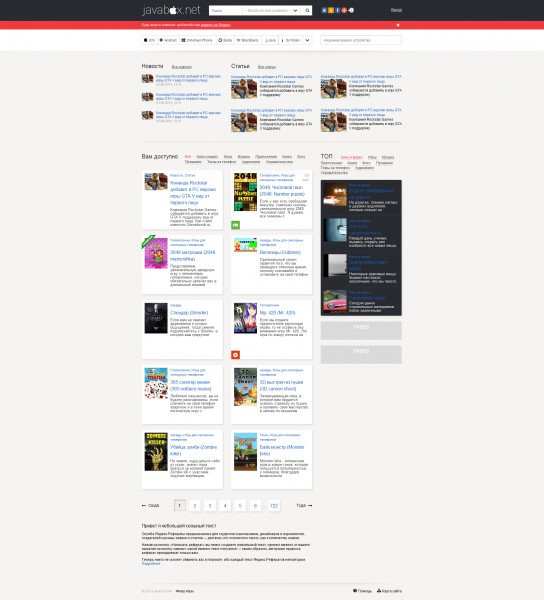Select the Android platform button

click(168, 40)
